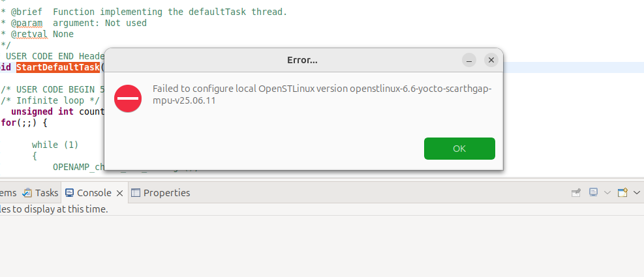Click OK in the Error dialog
Image resolution: width=644 pixels, height=277 pixels.
459,149
